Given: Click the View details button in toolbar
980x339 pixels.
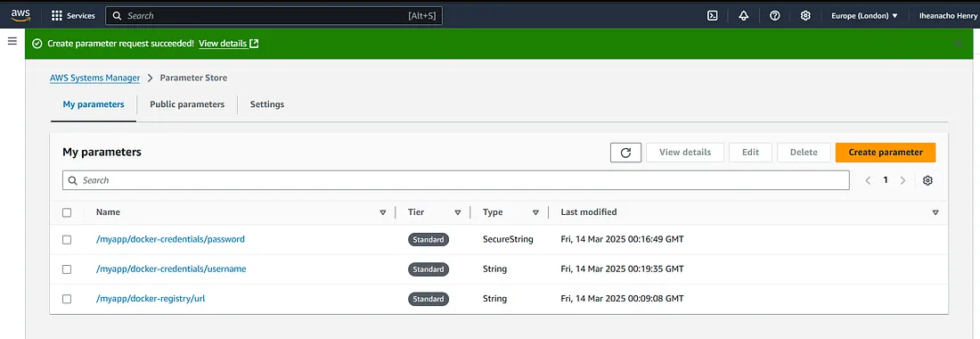Looking at the screenshot, I should pos(685,152).
